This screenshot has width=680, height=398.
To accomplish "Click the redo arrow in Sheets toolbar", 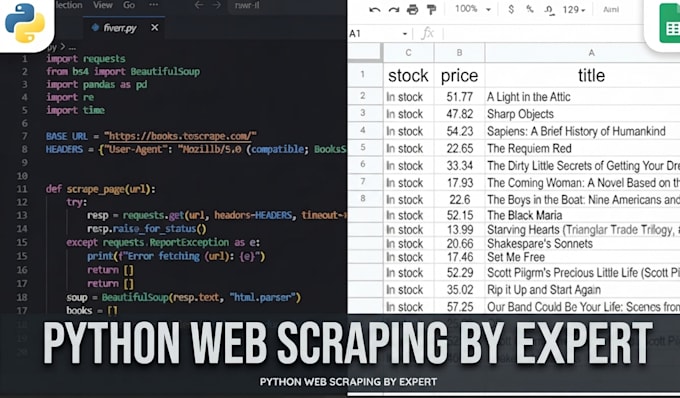I will [x=394, y=10].
